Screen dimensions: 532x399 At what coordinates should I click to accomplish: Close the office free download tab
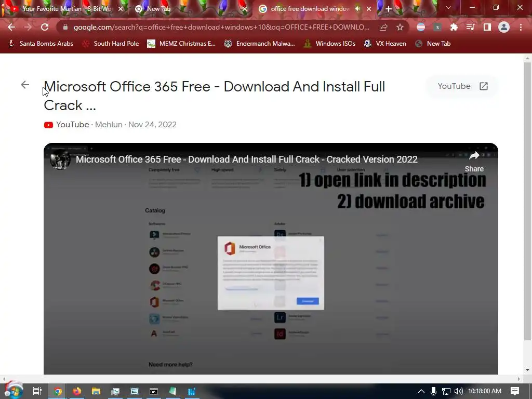point(369,9)
